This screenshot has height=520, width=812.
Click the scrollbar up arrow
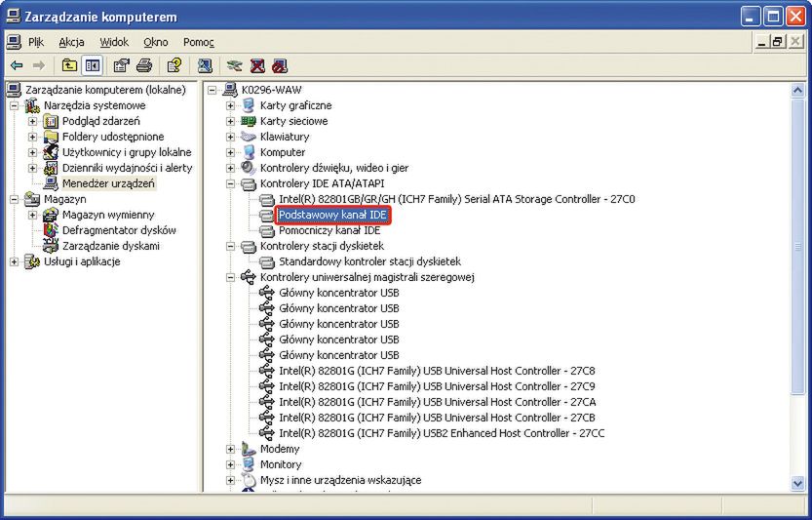[x=798, y=91]
